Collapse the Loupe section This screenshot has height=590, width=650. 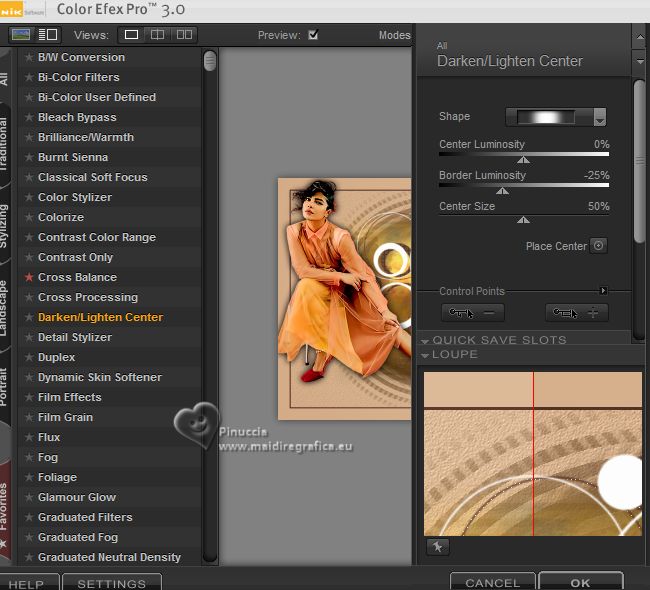click(425, 355)
